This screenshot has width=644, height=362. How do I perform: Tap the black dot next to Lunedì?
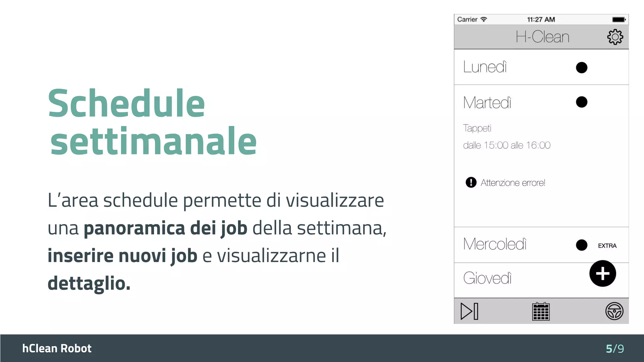pos(581,68)
